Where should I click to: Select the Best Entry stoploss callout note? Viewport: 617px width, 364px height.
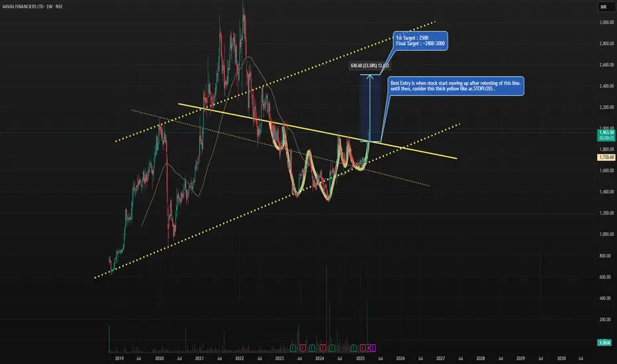(x=455, y=86)
